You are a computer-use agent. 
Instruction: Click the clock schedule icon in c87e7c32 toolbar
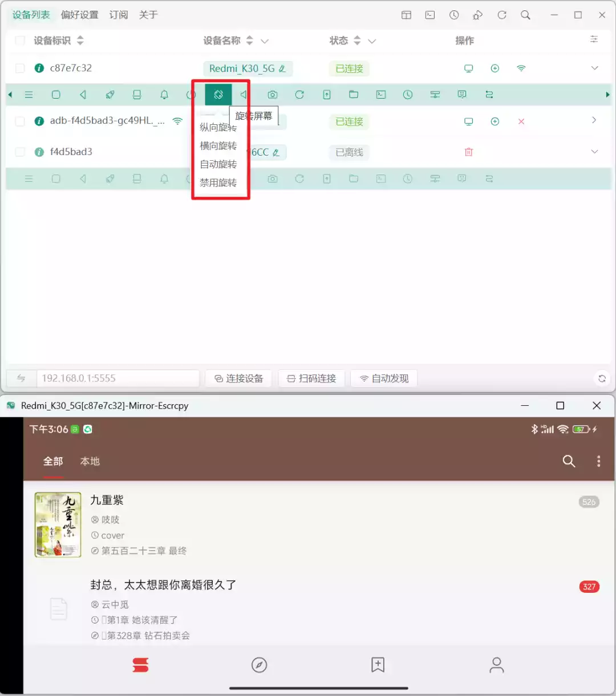click(x=408, y=95)
